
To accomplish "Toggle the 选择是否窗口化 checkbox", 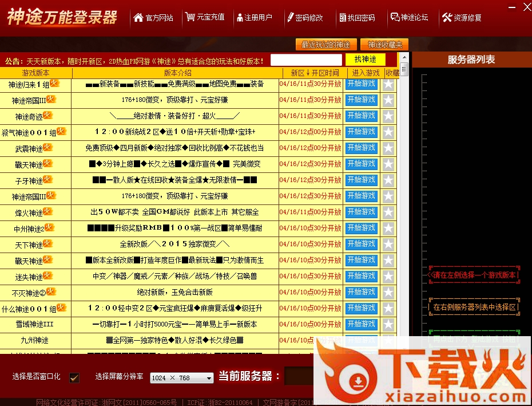I will (73, 377).
